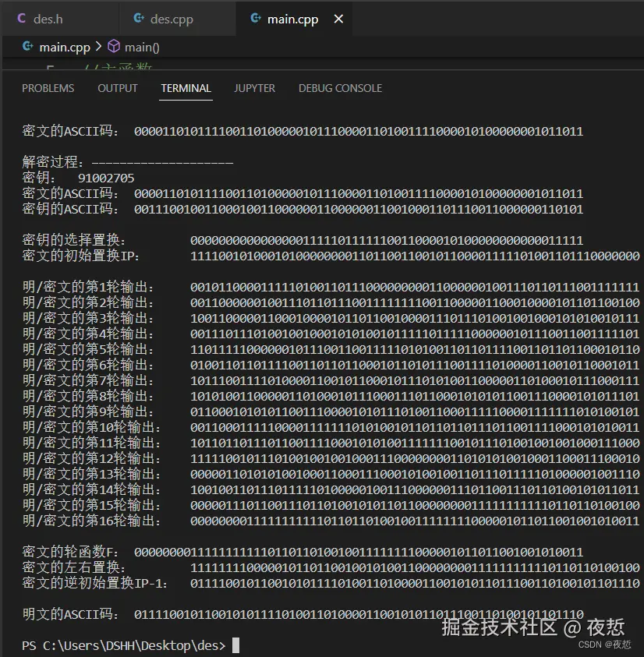Click the cube symbol icon beside main()
The image size is (644, 657).
click(x=114, y=47)
